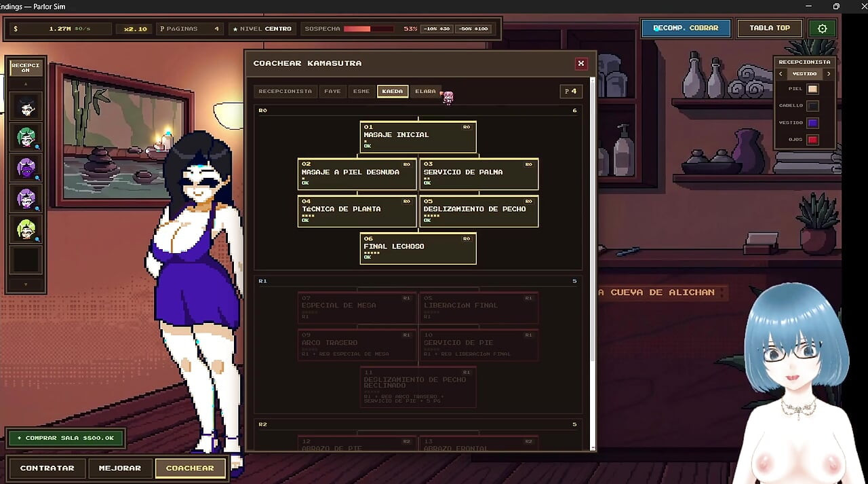Click the Nivel Centro indicator

point(262,29)
